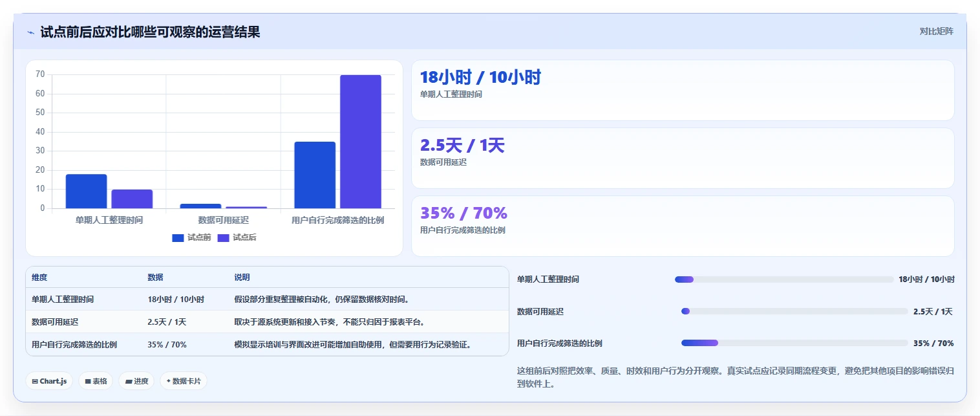Image resolution: width=980 pixels, height=416 pixels.
Task: Click table value 2.5天 / 1天
Action: pyautogui.click(x=167, y=322)
